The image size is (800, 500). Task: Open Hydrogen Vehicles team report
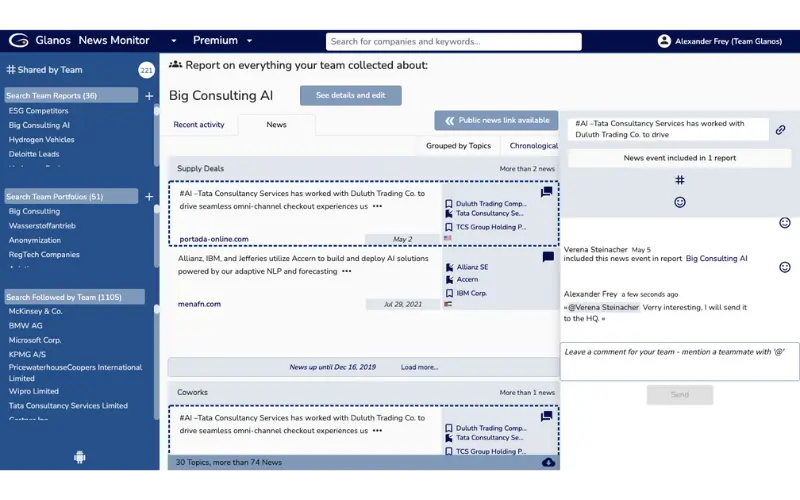(41, 139)
